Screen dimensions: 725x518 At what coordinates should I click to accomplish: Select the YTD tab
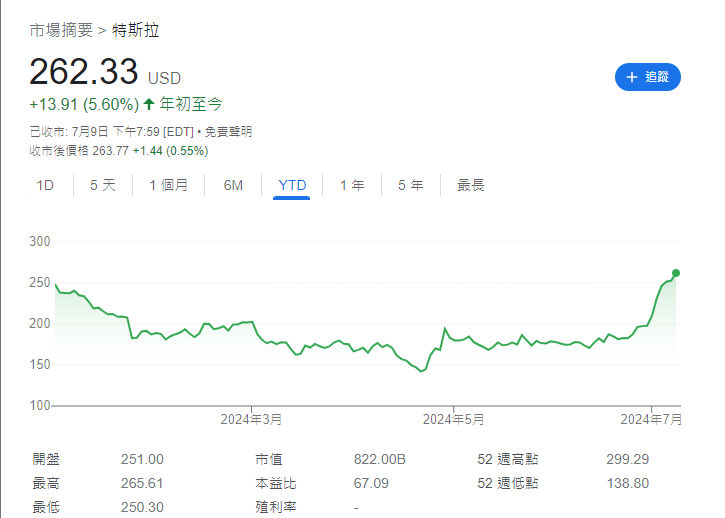(x=292, y=185)
